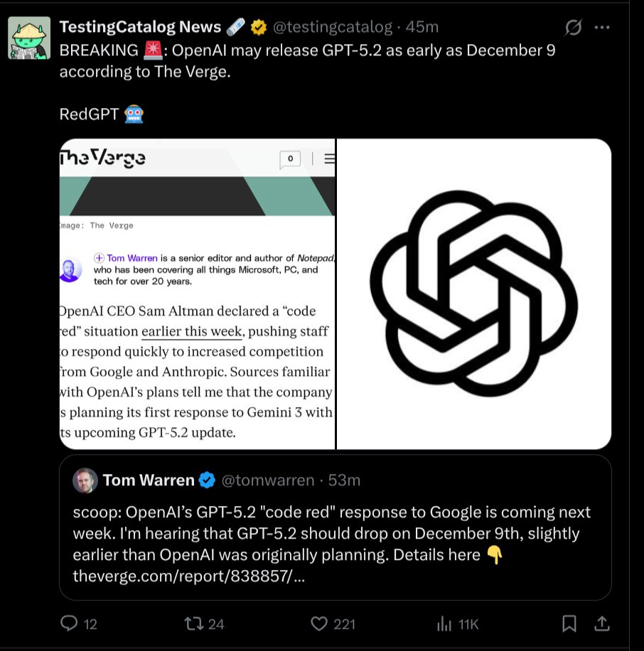This screenshot has height=651, width=644.
Task: Open the view analytics bar-chart icon
Action: click(444, 623)
